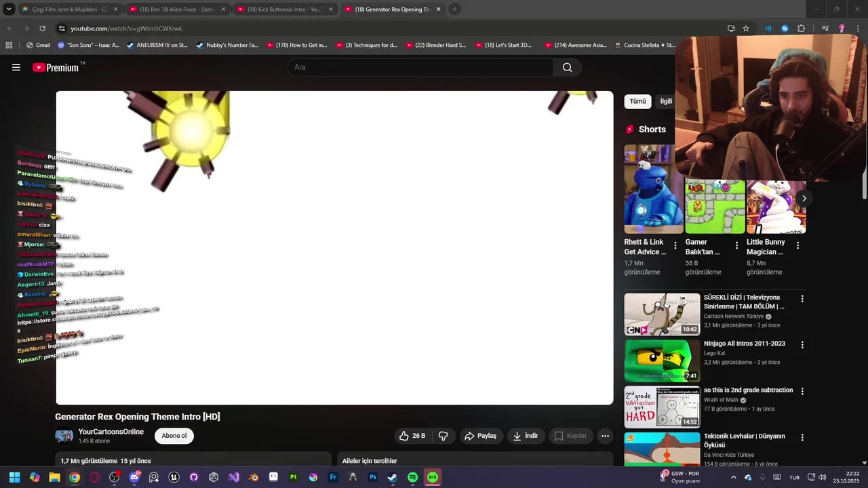
Task: Show hidden system tray icons
Action: click(733, 477)
